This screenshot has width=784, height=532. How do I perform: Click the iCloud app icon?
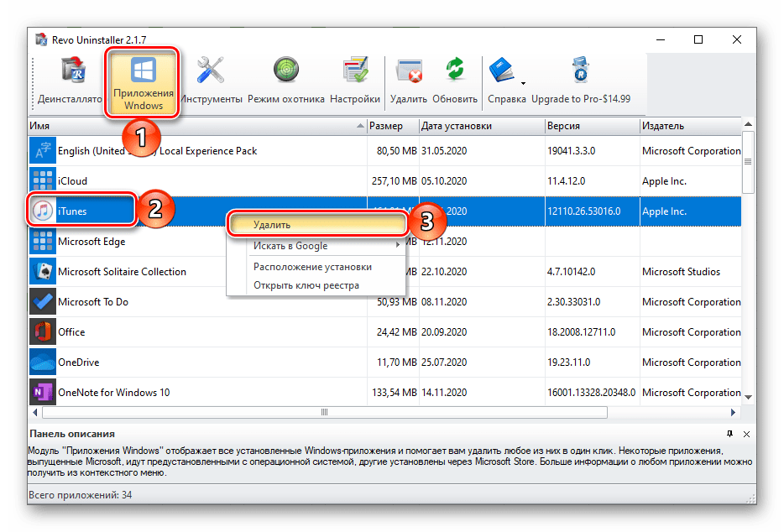(x=43, y=181)
